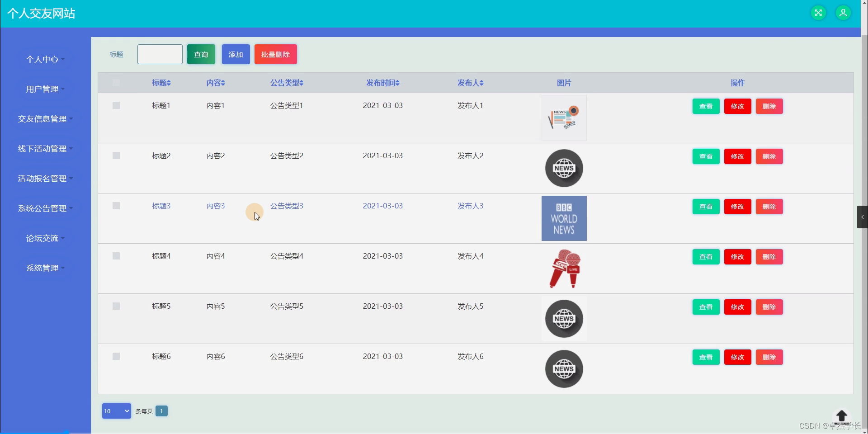The image size is (868, 434).
Task: Go to pagination page 1
Action: 161,411
